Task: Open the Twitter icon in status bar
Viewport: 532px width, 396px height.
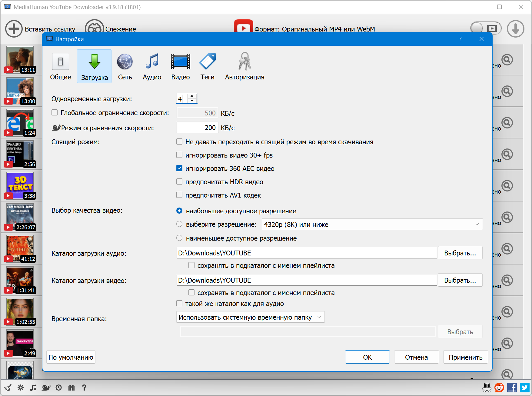Action: coord(525,388)
